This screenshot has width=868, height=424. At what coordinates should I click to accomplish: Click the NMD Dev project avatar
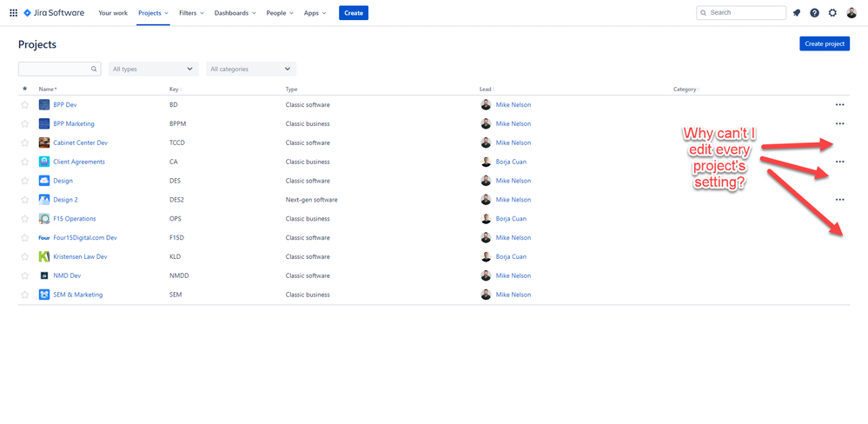pos(44,275)
